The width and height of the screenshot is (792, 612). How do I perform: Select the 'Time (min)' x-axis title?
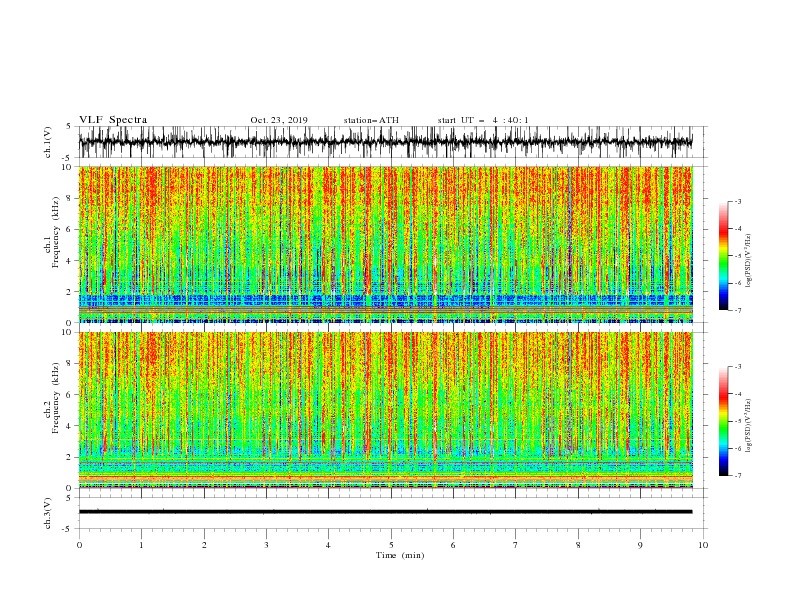tap(400, 555)
